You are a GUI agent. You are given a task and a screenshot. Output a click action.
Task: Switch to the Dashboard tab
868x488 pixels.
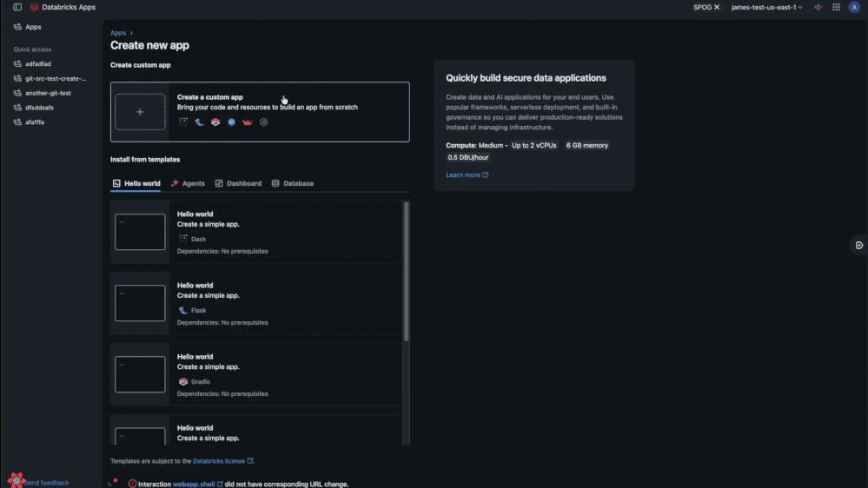coord(238,183)
